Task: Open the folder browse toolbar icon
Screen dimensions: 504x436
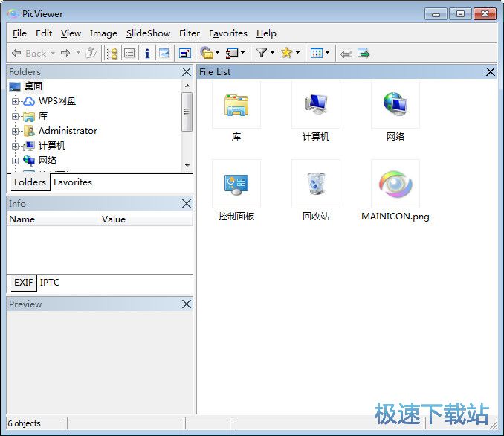Action: coord(207,53)
